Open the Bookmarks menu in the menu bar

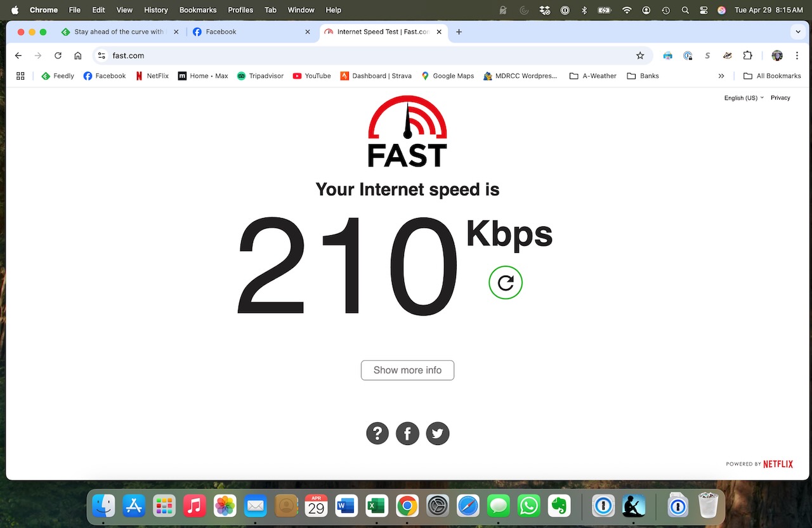pos(198,10)
